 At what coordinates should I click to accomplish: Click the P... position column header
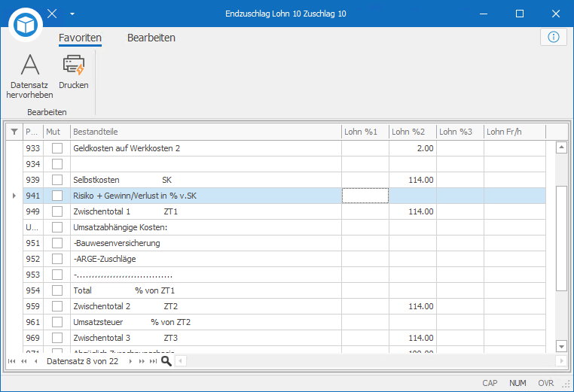click(x=33, y=132)
